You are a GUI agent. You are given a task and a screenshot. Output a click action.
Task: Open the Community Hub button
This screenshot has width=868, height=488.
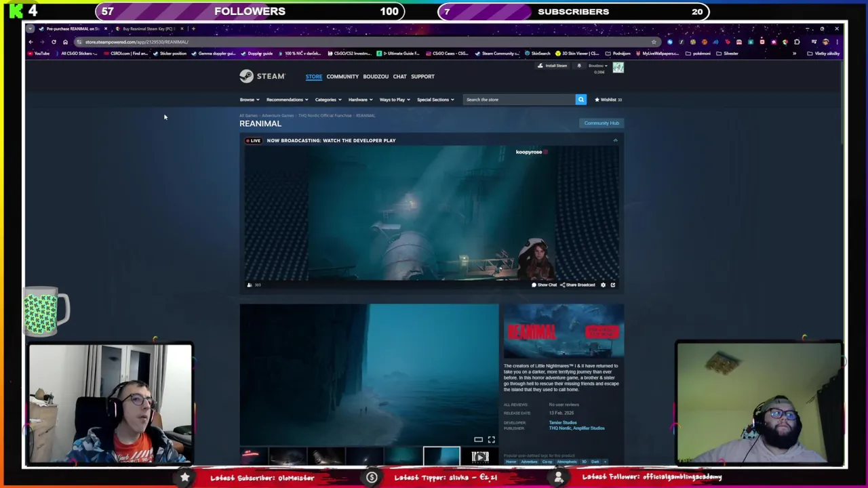click(601, 123)
